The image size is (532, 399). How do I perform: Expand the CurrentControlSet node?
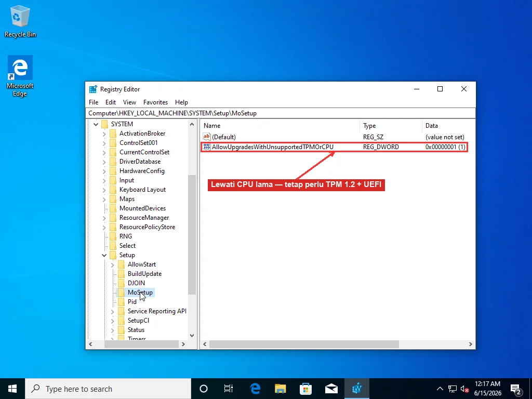pyautogui.click(x=104, y=153)
